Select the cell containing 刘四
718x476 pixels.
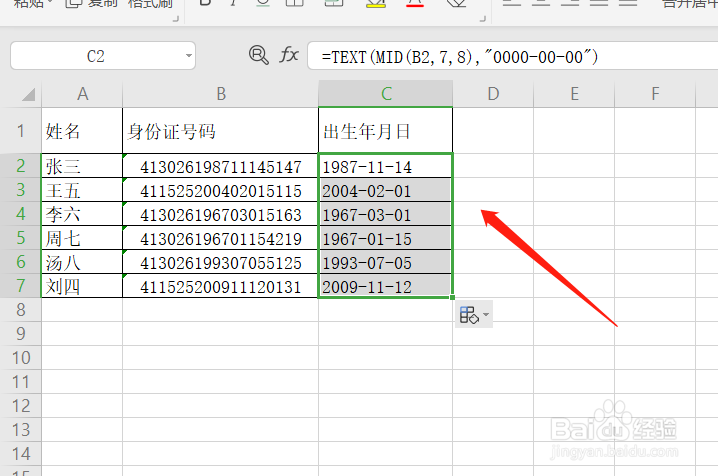coord(82,286)
